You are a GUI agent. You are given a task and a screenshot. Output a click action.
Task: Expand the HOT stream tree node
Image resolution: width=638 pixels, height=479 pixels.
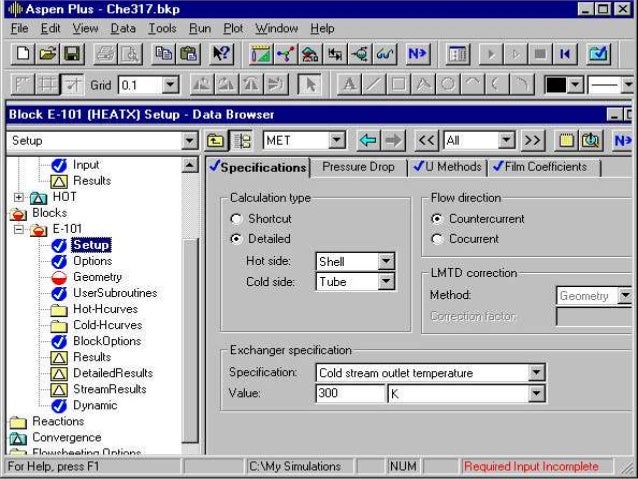click(x=18, y=197)
